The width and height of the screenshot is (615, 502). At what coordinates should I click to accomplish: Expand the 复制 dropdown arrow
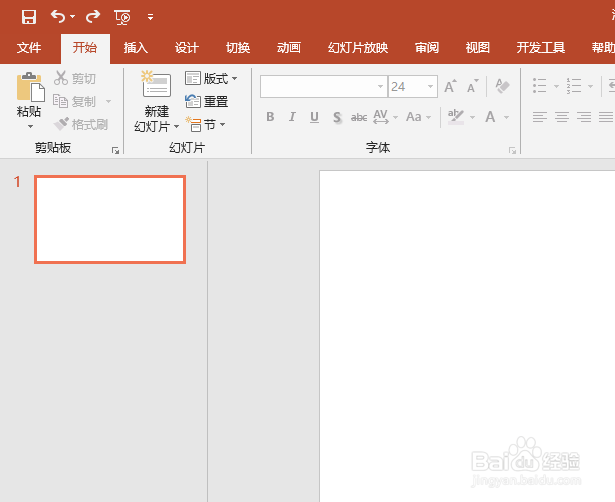point(109,102)
